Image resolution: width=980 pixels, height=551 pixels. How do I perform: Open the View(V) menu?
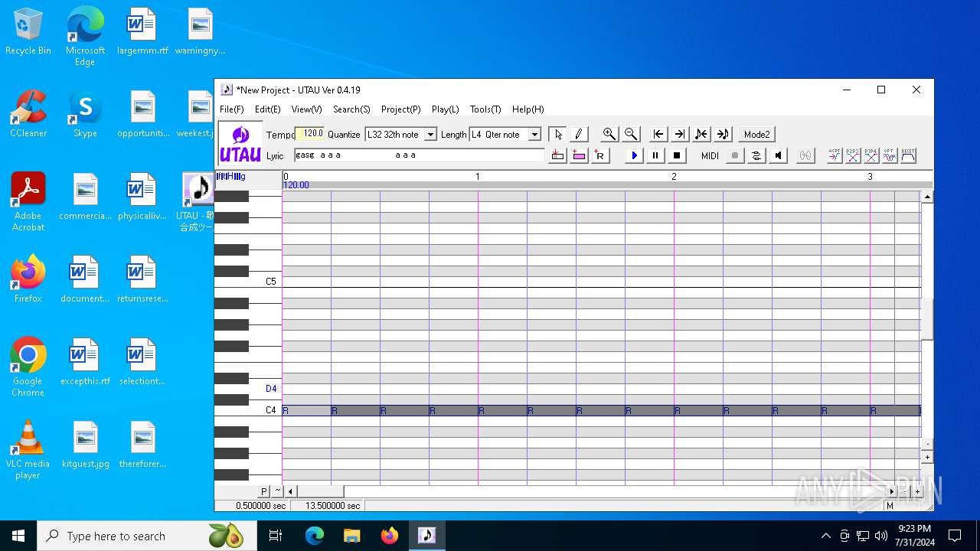pos(306,109)
